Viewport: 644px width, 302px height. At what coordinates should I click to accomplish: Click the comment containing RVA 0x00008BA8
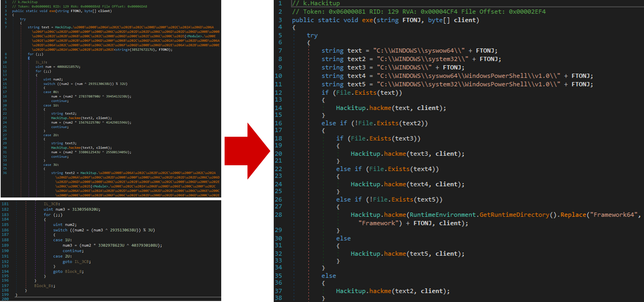click(80, 6)
